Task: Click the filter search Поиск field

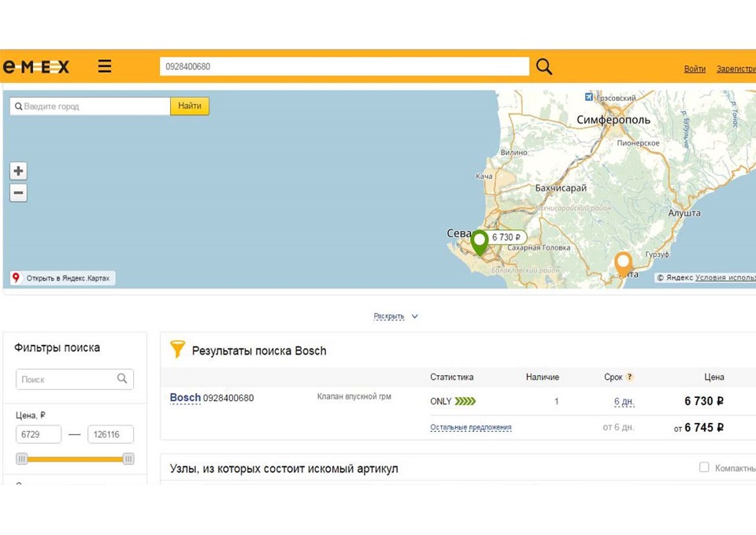Action: [x=75, y=379]
